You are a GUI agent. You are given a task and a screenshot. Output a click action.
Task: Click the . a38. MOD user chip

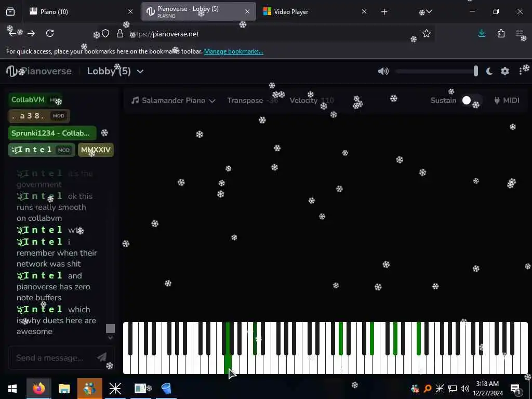click(39, 116)
